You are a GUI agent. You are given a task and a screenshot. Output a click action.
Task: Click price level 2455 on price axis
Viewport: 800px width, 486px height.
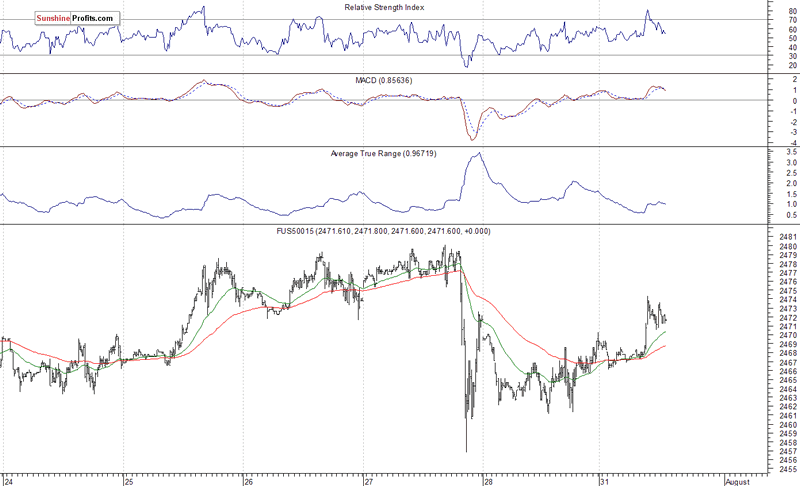click(788, 469)
